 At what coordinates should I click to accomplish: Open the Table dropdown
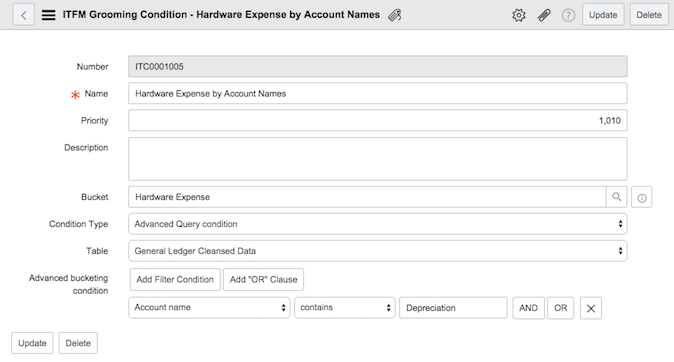(x=377, y=251)
